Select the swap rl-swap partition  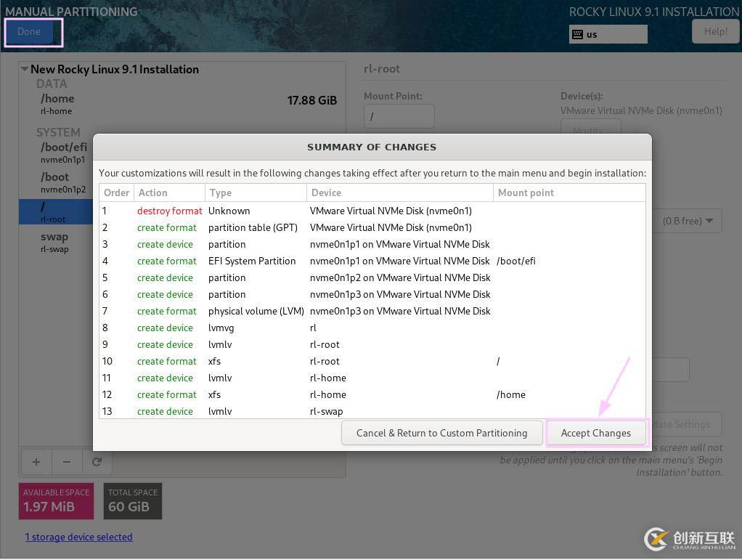57,242
